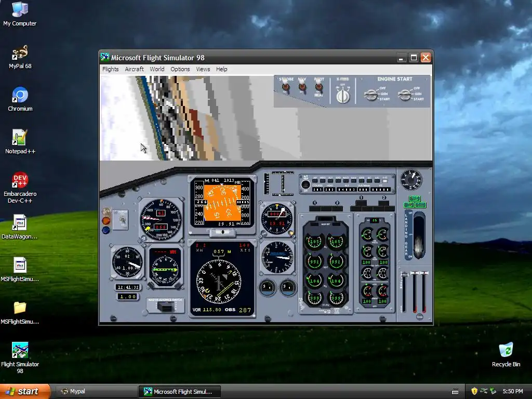Click the right N1 engine gauge reading 105
This screenshot has width=532, height=399.
tap(336, 242)
